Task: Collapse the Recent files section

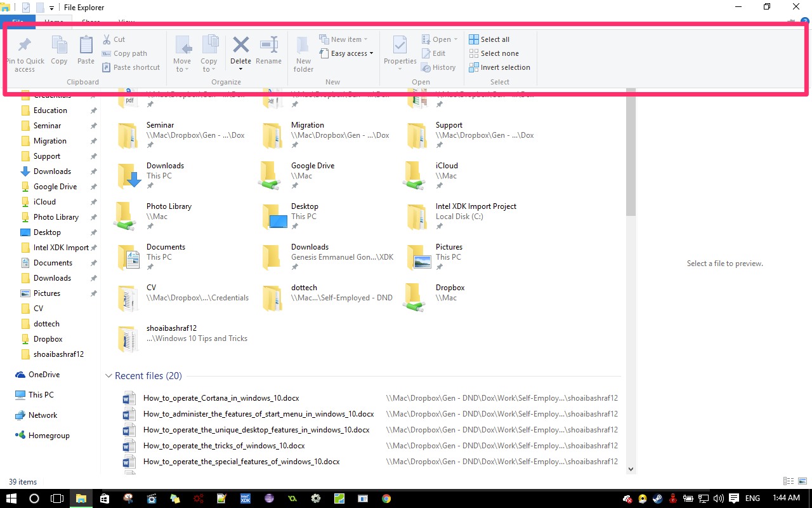Action: (x=108, y=375)
